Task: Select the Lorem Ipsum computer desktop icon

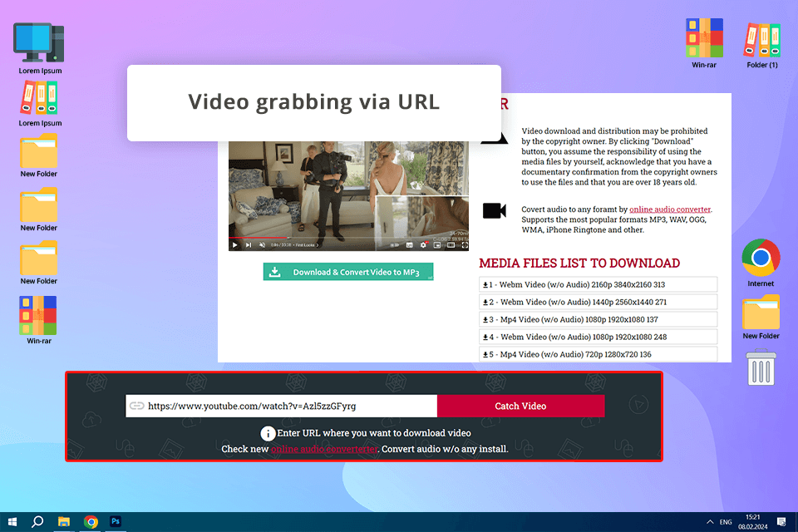Action: coord(39,48)
